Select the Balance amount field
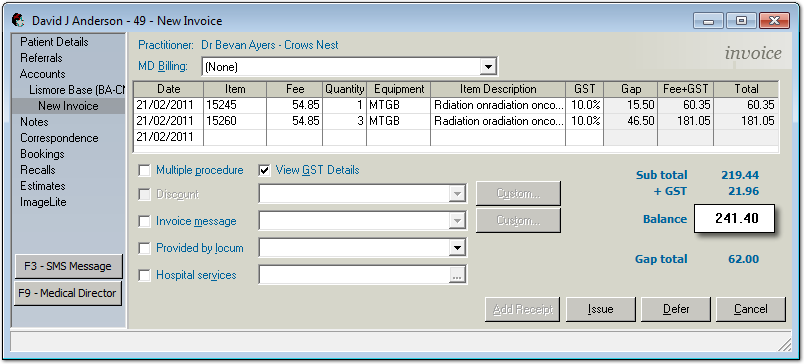The image size is (804, 364). pyautogui.click(x=734, y=219)
